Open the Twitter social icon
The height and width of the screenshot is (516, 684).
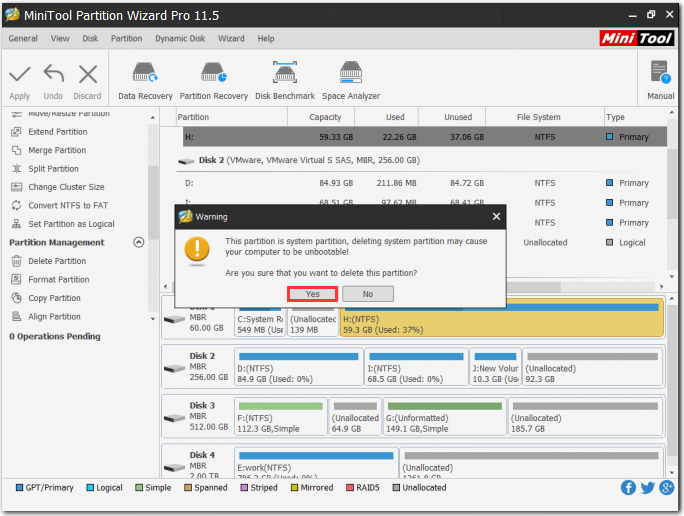coord(647,487)
